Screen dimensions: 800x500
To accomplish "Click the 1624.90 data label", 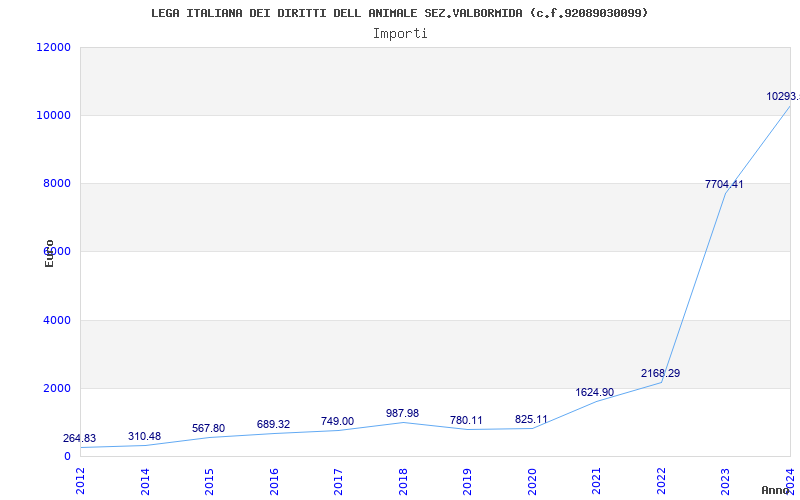I will pyautogui.click(x=595, y=392).
